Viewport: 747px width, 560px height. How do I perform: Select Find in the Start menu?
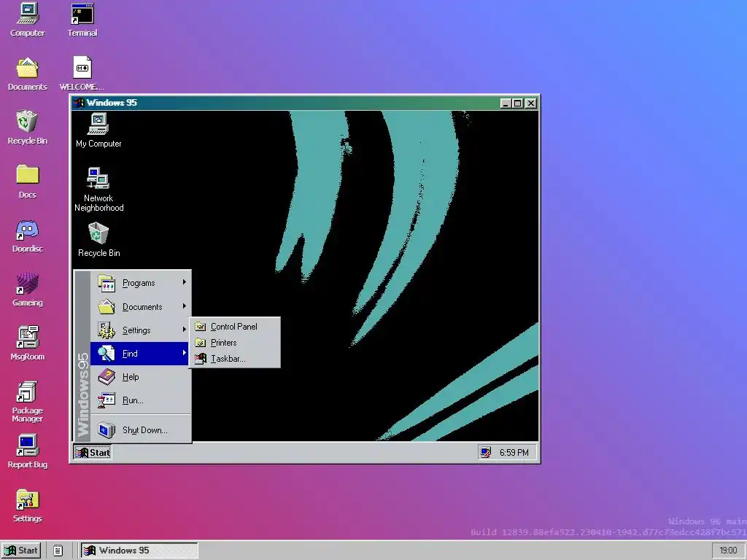(x=141, y=354)
